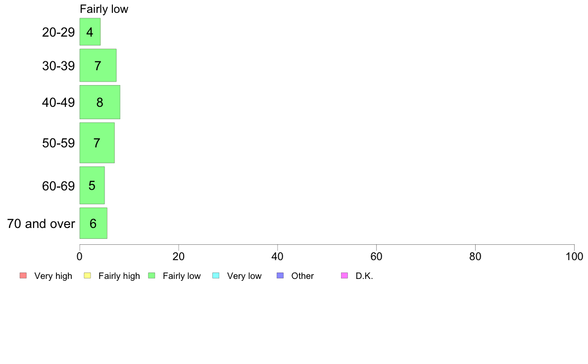Click the green Fairly low legend swatch
This screenshot has width=588, height=364.
(x=152, y=275)
